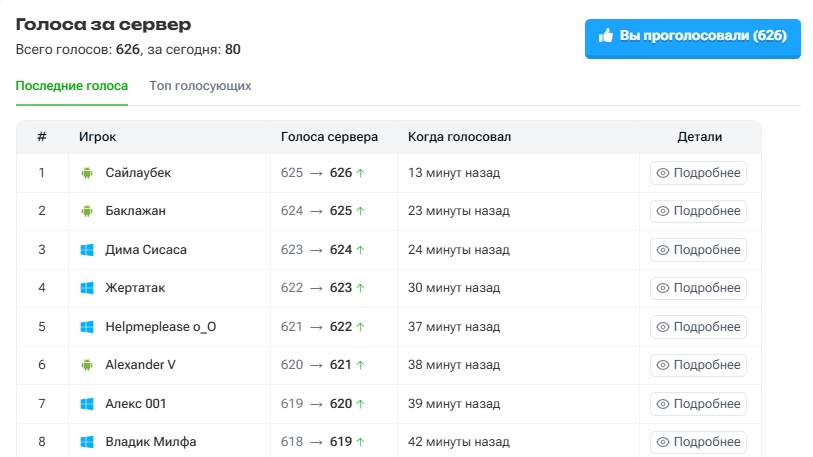Click Android icon next to Сайлаубек
The height and width of the screenshot is (457, 813).
(x=87, y=173)
